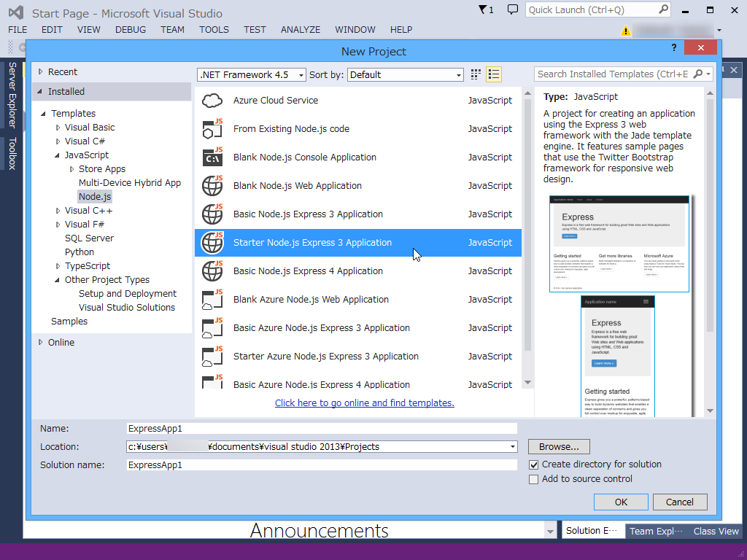Select the Blank Node.js Web Application globe icon

212,185
